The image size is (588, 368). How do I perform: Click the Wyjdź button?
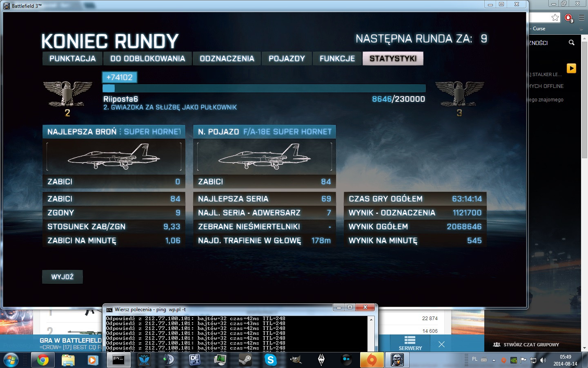pos(62,277)
